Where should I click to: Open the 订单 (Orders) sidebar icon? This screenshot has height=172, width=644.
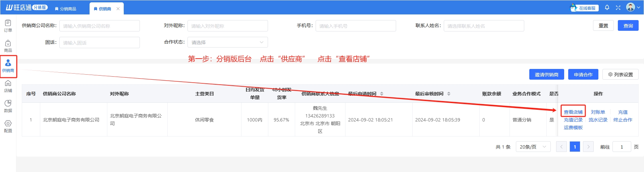click(8, 25)
